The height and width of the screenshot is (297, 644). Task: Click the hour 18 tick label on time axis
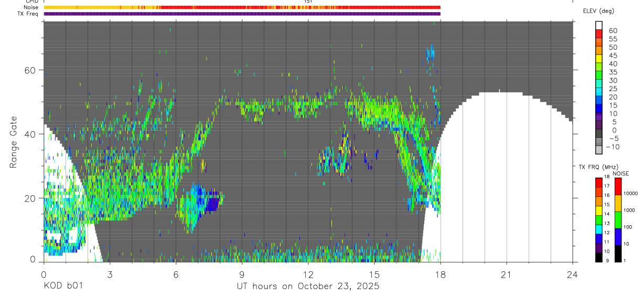440,274
